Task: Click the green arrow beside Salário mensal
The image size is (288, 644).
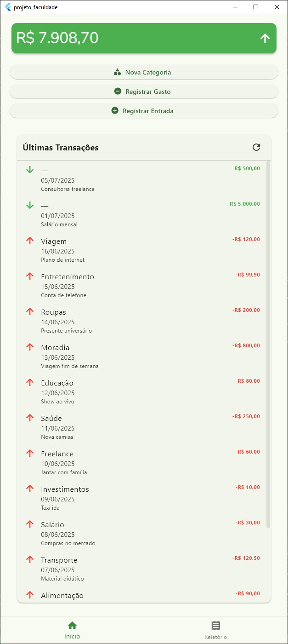Action: click(30, 205)
